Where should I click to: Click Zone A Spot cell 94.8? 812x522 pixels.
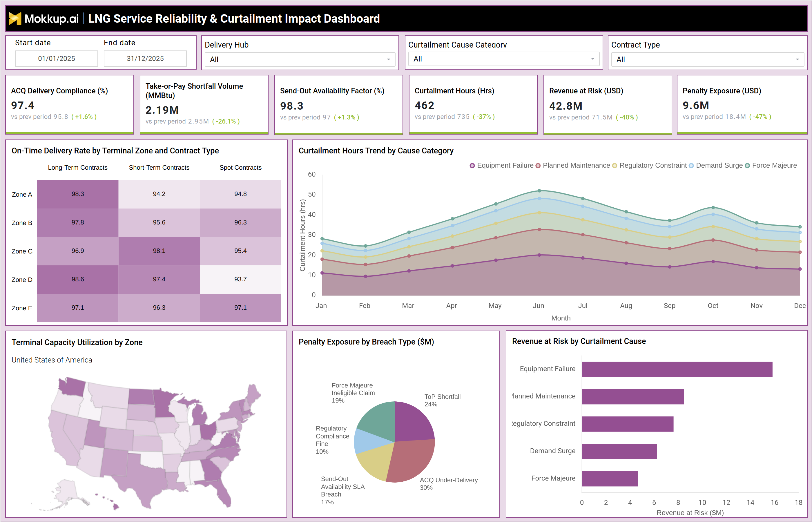pos(240,194)
